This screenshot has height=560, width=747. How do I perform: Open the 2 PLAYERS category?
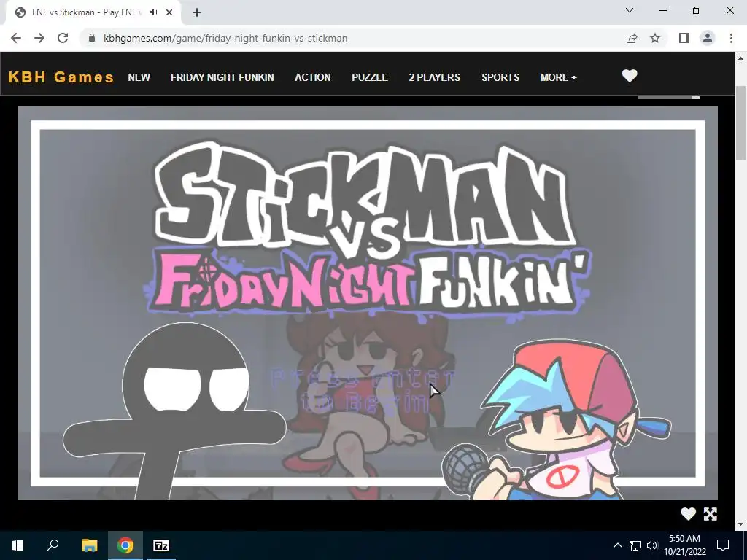tap(435, 77)
